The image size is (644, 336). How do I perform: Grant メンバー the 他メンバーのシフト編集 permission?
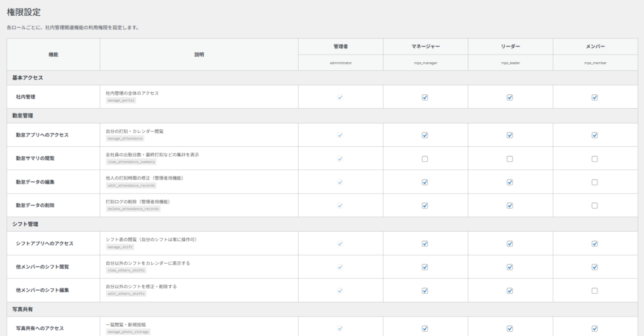tap(594, 291)
